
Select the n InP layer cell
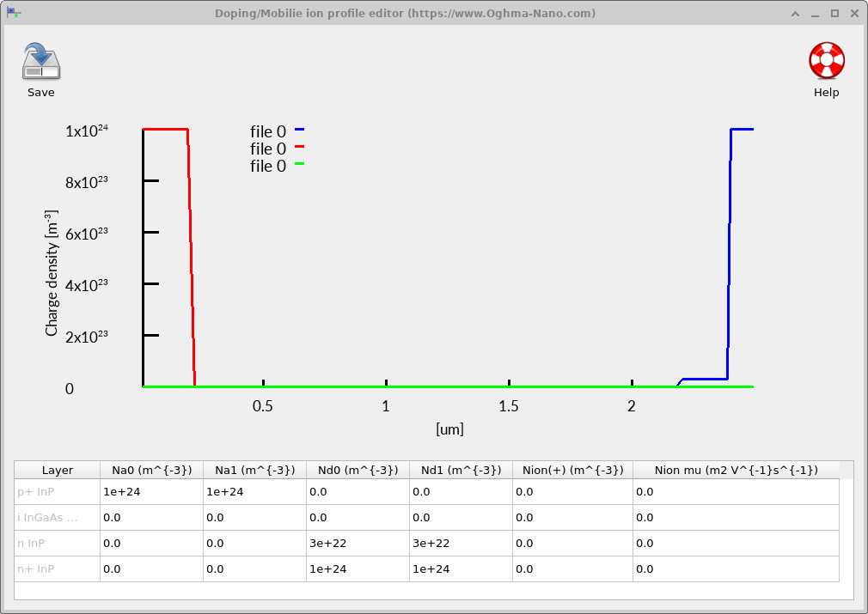pos(57,544)
